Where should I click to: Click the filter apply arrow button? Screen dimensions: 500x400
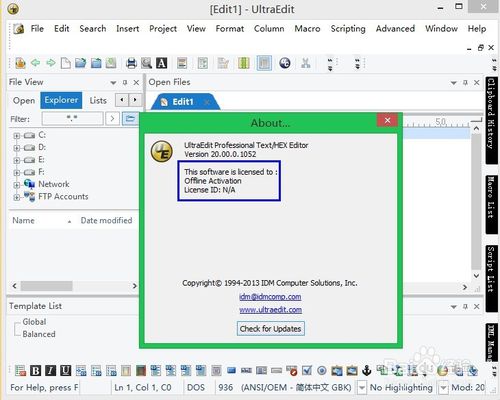pyautogui.click(x=112, y=118)
